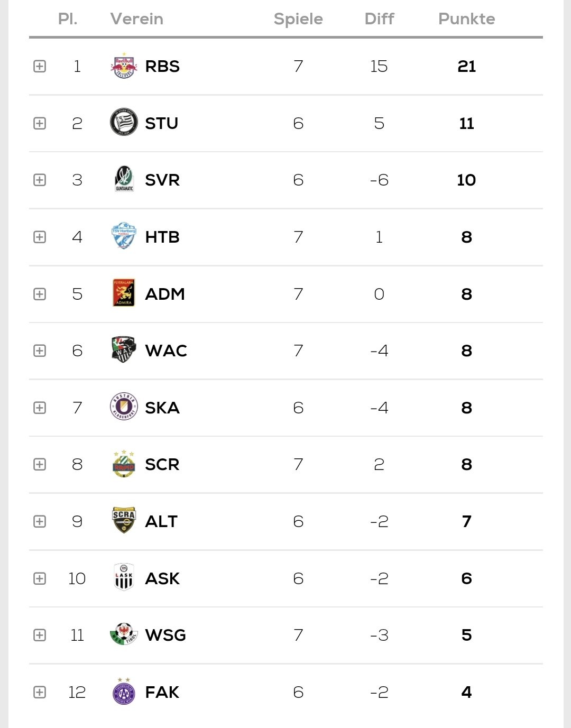
Task: Click the Rapid Wien SCR logo
Action: click(x=124, y=464)
